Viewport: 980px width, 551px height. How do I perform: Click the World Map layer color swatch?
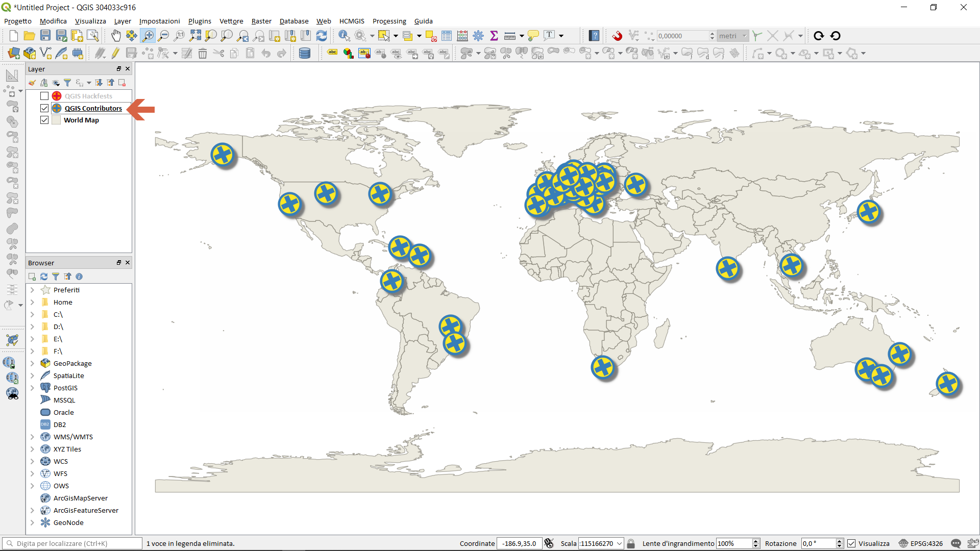click(56, 120)
